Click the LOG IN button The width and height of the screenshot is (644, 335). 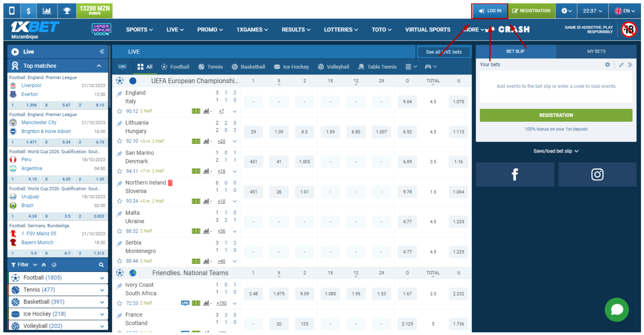pos(490,11)
